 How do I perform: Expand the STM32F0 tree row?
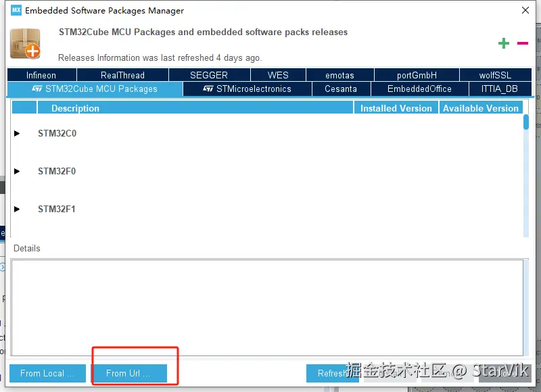[x=17, y=172]
